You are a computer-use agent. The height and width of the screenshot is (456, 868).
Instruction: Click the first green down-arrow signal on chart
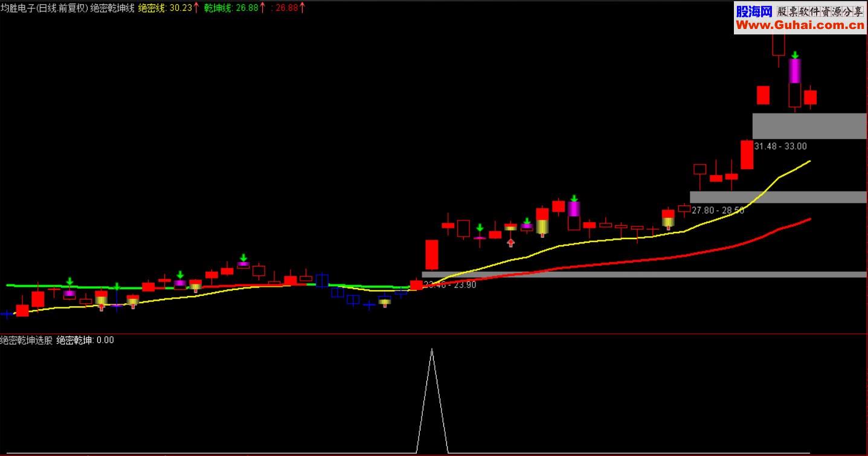(x=69, y=281)
